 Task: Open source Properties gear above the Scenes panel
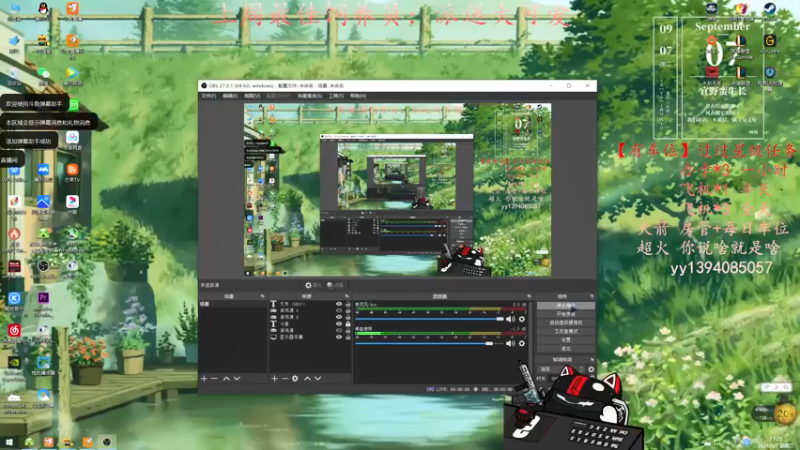(x=313, y=285)
